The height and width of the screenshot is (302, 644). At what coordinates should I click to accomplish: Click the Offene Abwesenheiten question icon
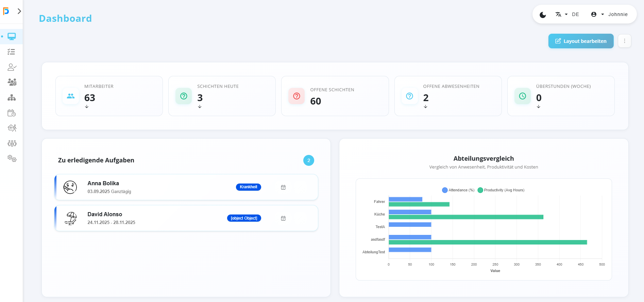pyautogui.click(x=409, y=96)
